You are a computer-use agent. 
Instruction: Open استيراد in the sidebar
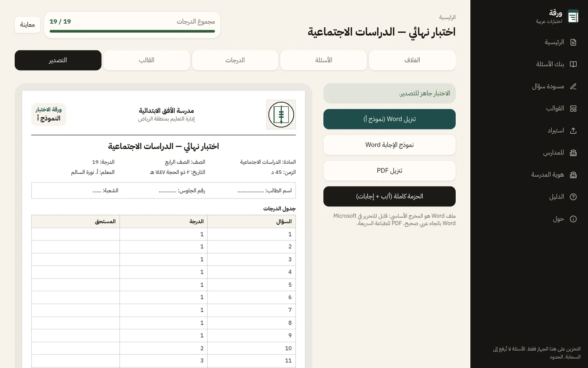[529, 131]
